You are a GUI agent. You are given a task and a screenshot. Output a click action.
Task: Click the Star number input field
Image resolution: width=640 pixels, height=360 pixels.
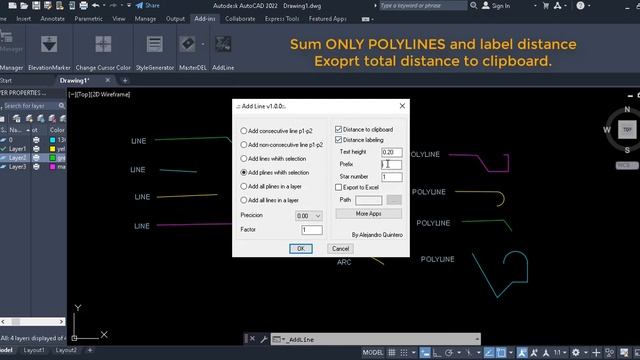click(x=391, y=177)
